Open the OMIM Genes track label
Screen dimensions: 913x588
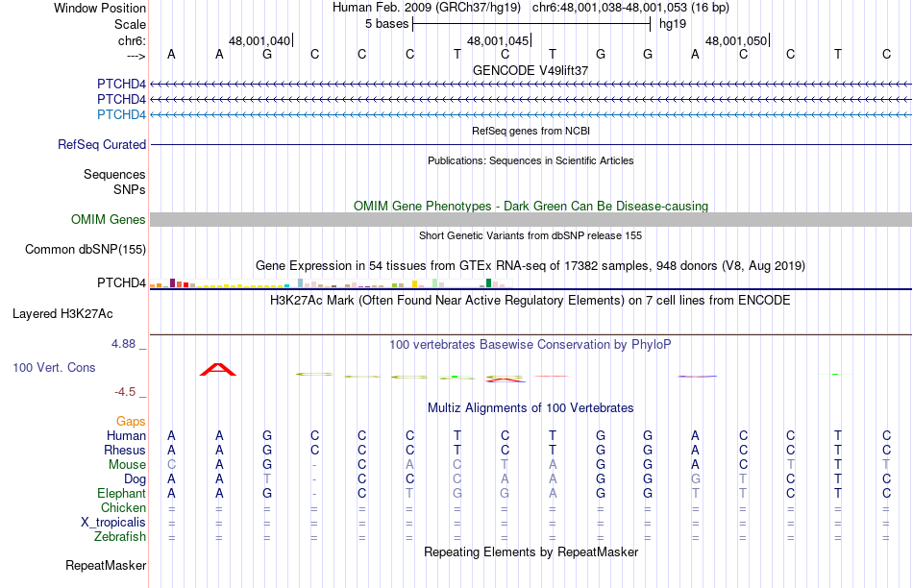108,219
